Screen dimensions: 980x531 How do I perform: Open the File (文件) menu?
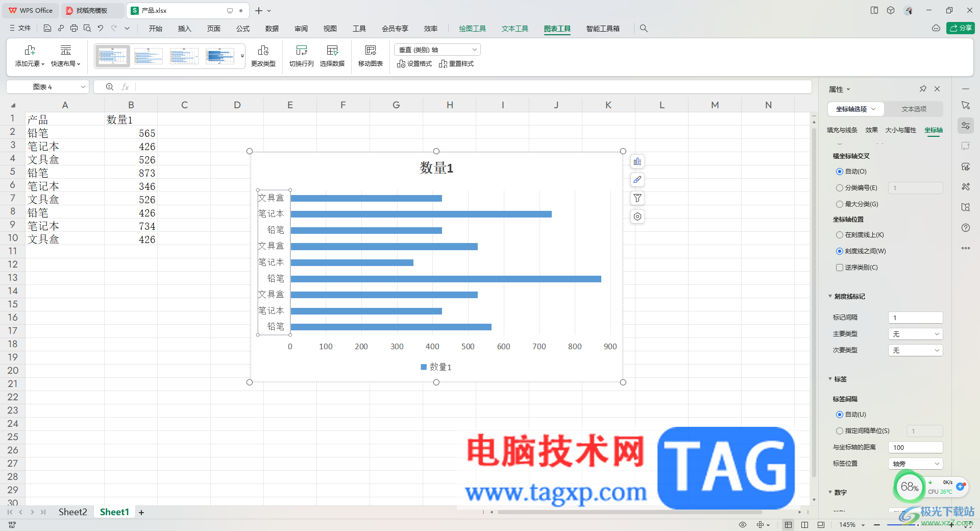click(20, 29)
